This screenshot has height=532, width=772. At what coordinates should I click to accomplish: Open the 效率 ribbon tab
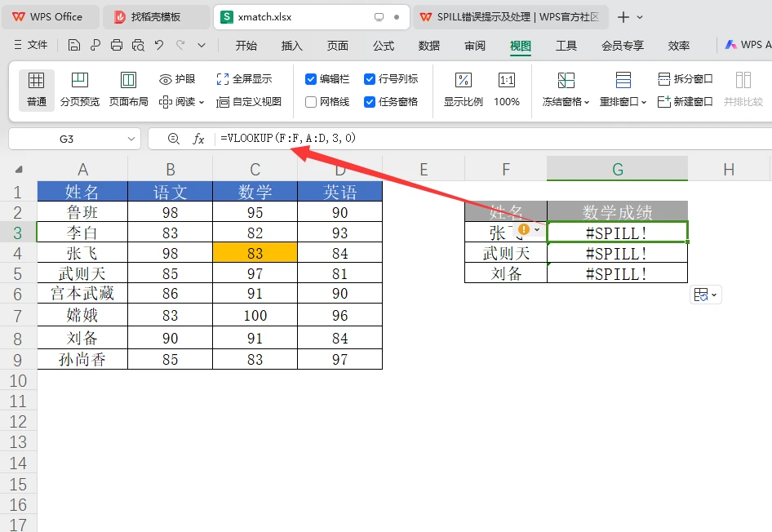click(x=678, y=46)
